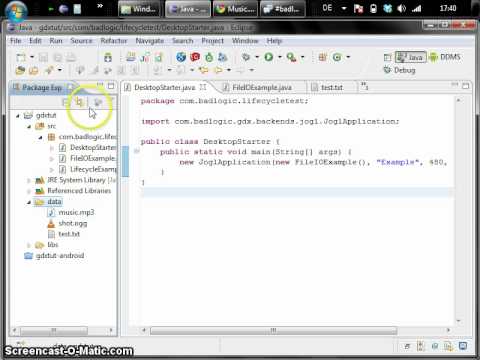This screenshot has width=480, height=360.
Task: Switch to the Debug perspective
Action: [x=399, y=70]
